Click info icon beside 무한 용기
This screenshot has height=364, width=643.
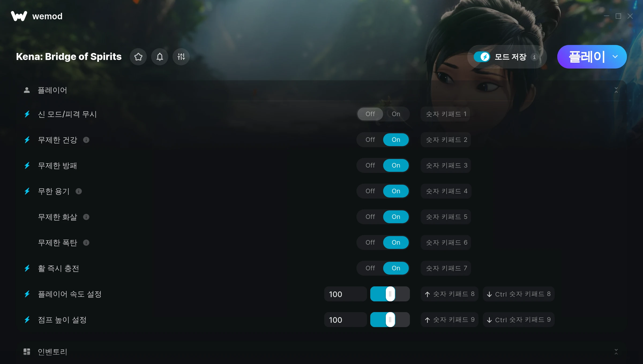coord(78,191)
